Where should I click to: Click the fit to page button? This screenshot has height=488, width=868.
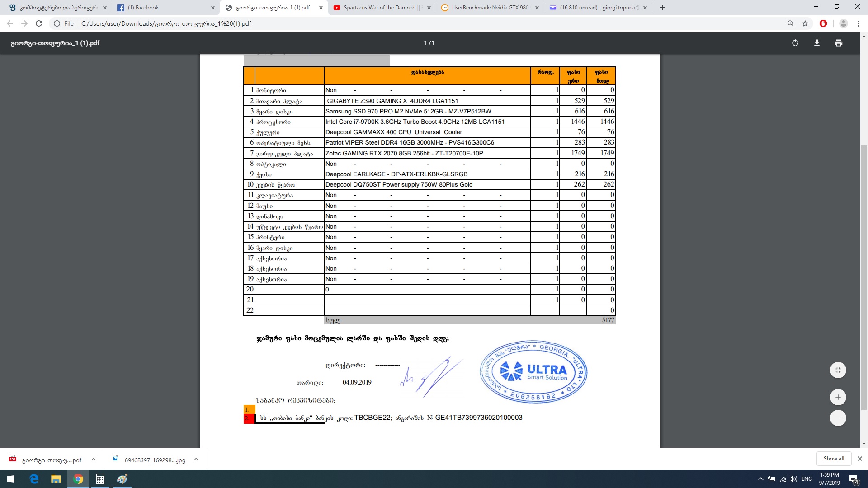point(838,370)
